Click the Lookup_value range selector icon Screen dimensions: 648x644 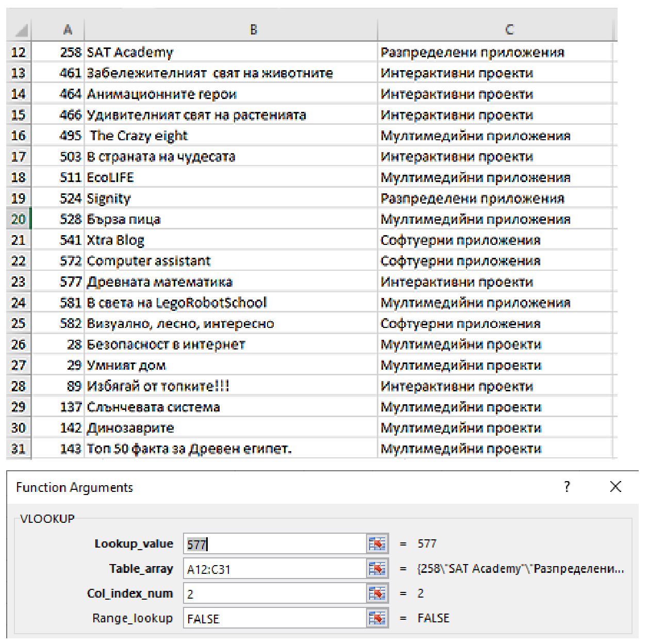tap(377, 544)
